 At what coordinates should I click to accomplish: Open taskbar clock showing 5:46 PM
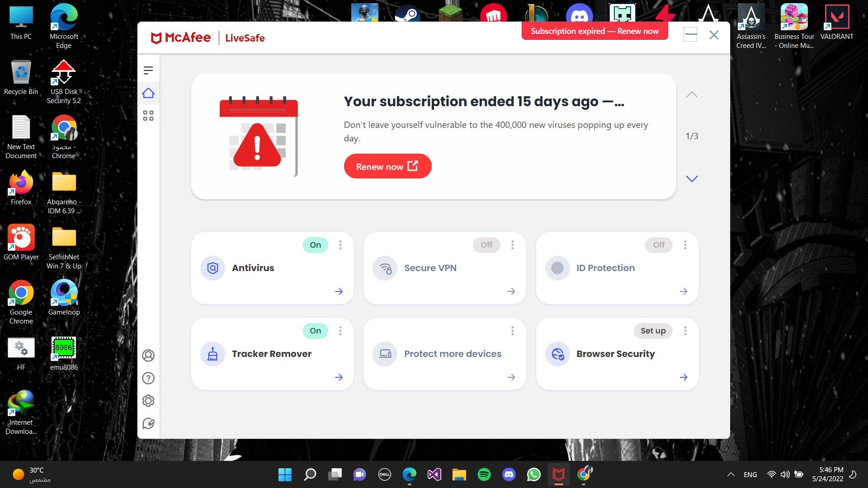[828, 474]
